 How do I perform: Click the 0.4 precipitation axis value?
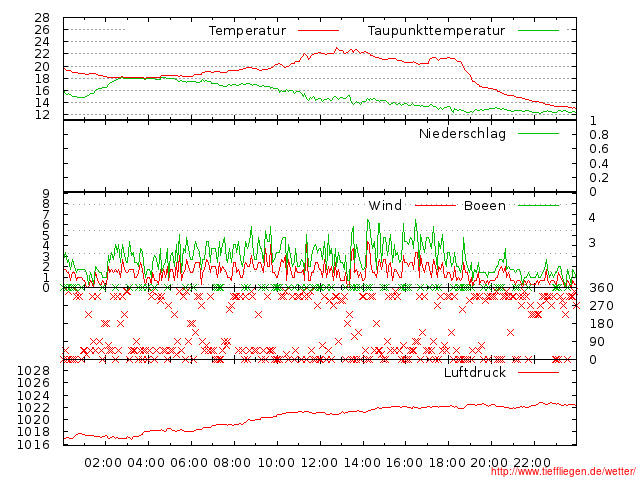tap(598, 164)
